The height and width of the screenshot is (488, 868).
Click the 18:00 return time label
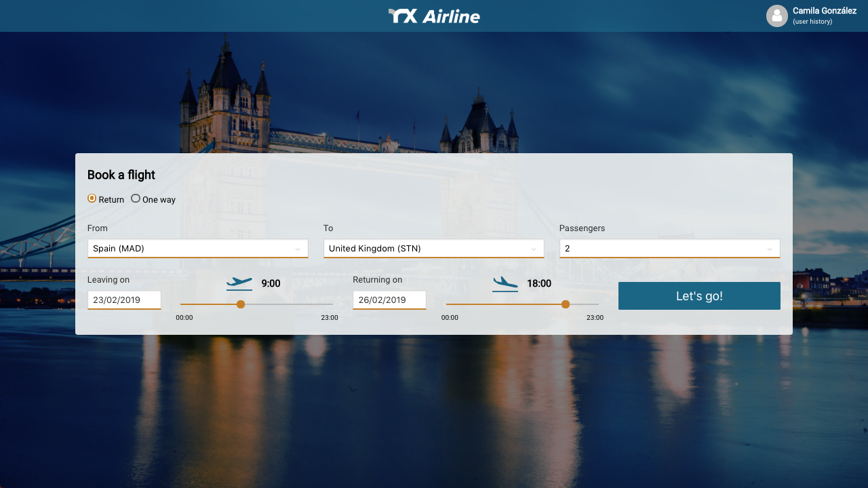click(x=539, y=283)
